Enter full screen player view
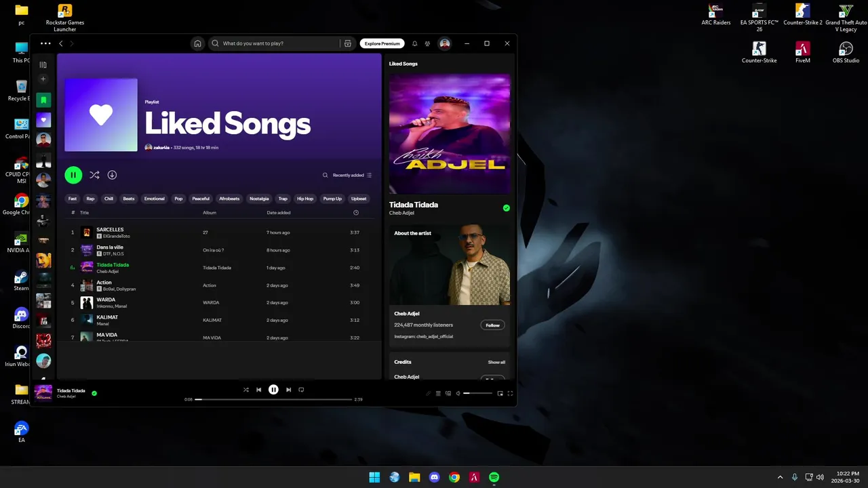868x488 pixels. pos(510,393)
